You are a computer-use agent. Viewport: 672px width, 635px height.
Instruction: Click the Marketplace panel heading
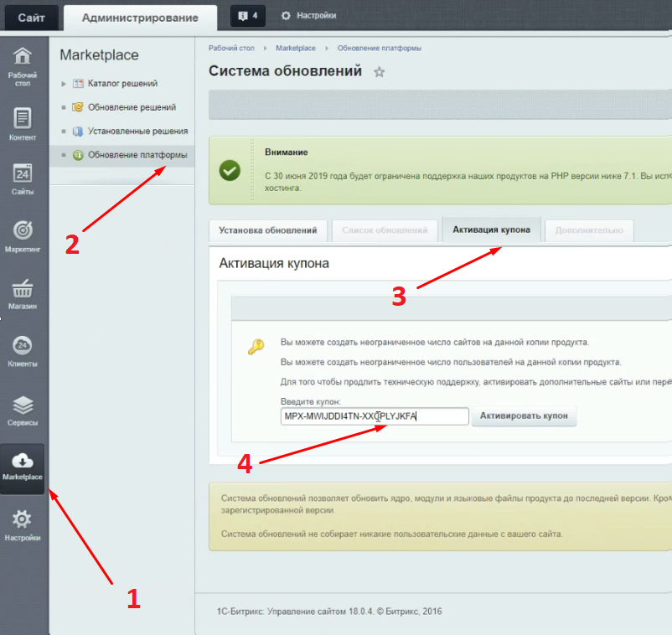[99, 54]
